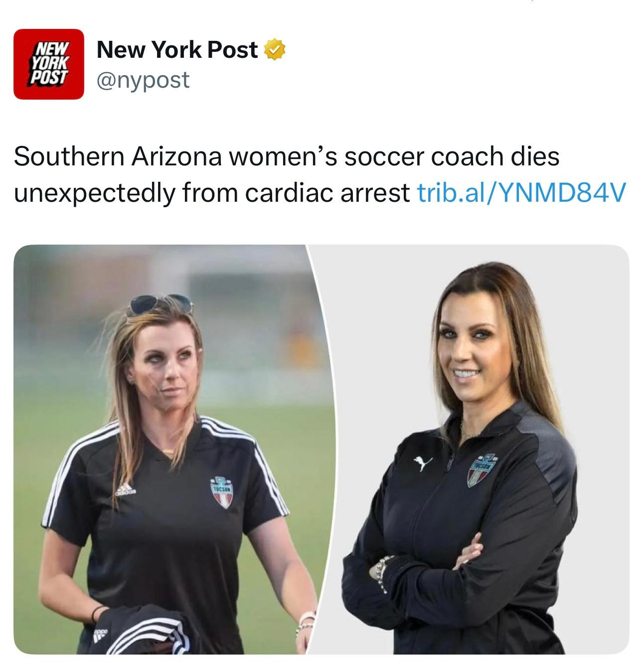The height and width of the screenshot is (672, 643).
Task: Click the headline line starting 'Southern Arizona'
Action: (x=287, y=156)
